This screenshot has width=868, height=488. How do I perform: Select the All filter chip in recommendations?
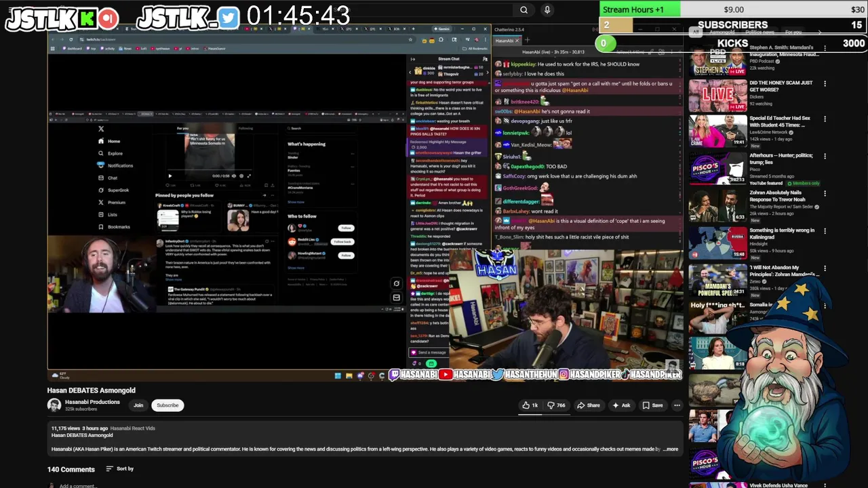click(x=694, y=32)
